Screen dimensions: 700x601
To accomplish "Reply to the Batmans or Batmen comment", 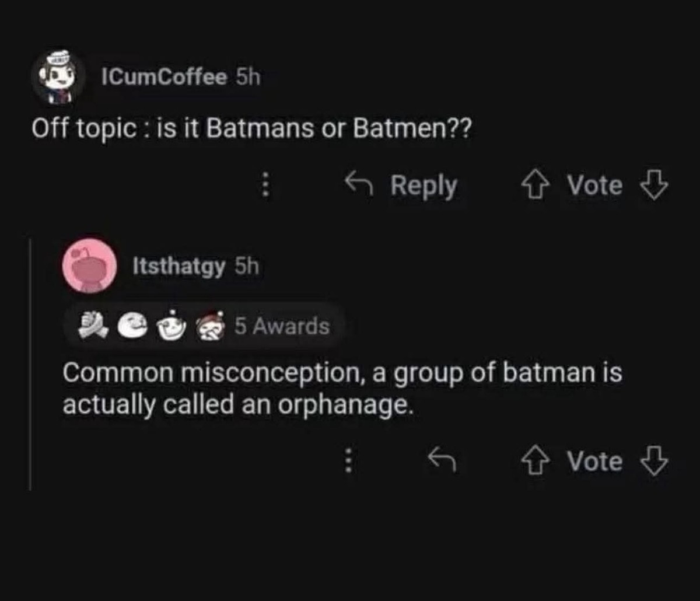I will click(x=402, y=186).
